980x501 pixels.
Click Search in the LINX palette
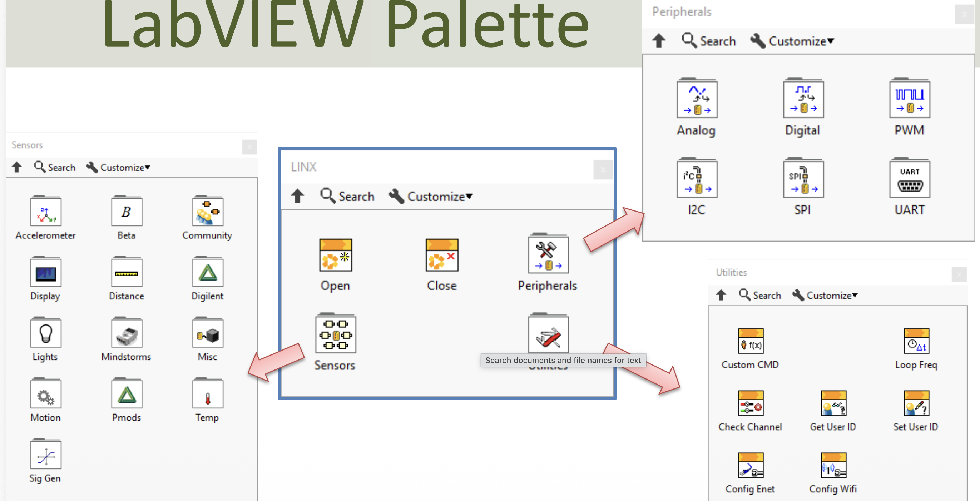[x=347, y=196]
